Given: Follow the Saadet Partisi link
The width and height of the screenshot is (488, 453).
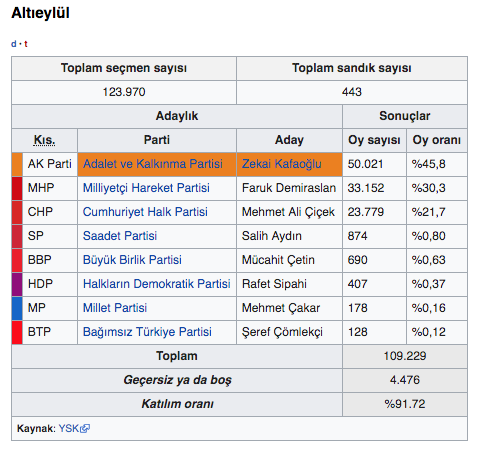Looking at the screenshot, I should point(120,236).
